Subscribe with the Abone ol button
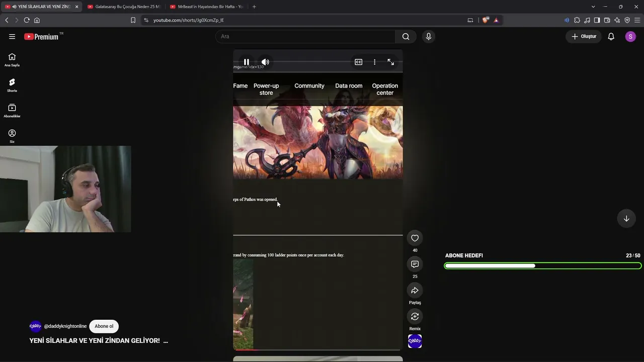Screen dimensions: 644x362 click(x=104, y=326)
